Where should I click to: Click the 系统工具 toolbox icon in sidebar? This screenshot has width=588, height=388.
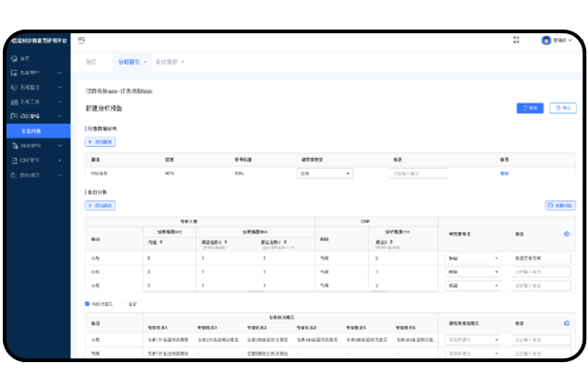tap(14, 102)
